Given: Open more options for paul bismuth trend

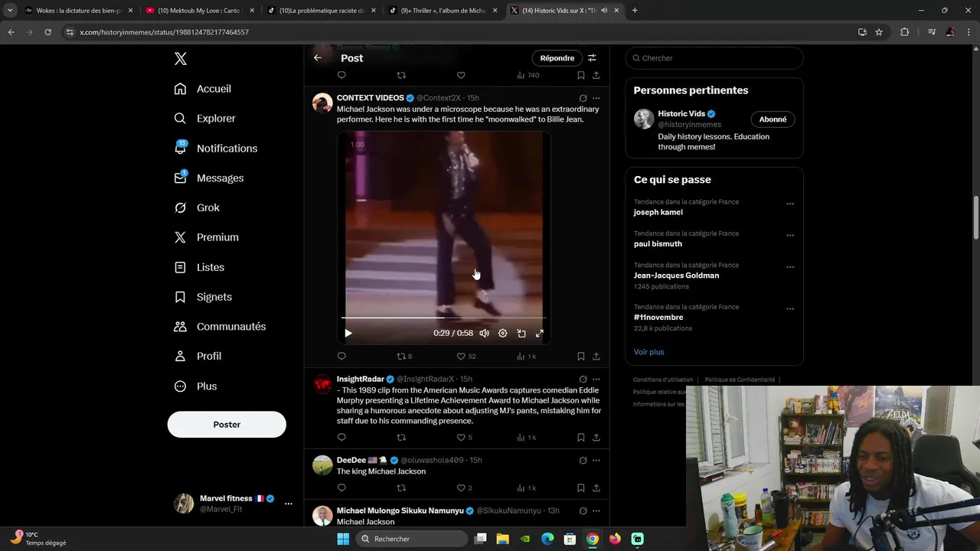Looking at the screenshot, I should (x=790, y=235).
